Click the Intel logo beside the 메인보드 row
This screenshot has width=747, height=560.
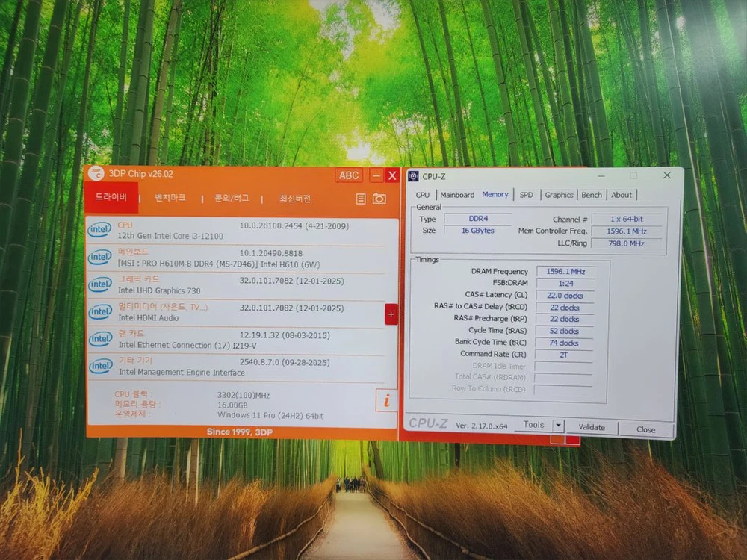[x=99, y=257]
